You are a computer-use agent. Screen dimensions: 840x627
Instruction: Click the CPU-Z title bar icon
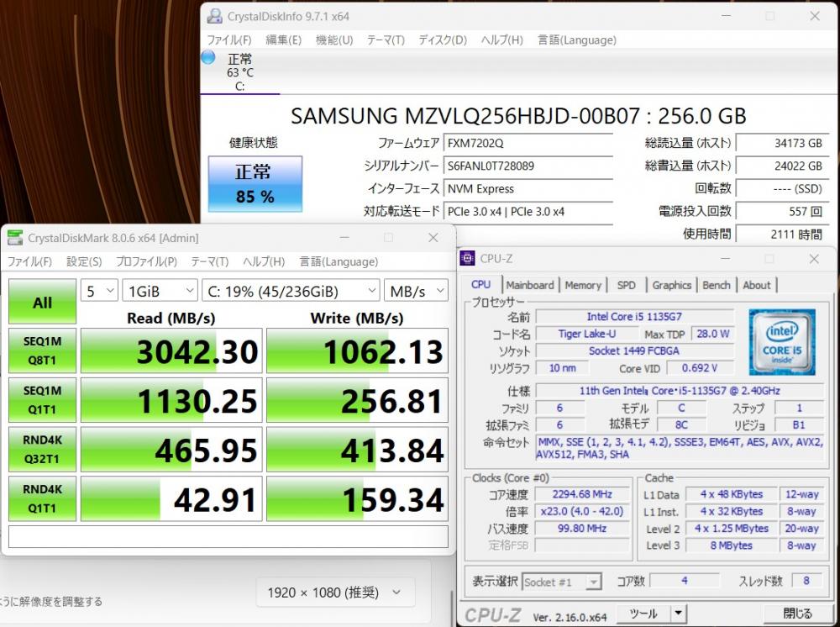coord(468,258)
